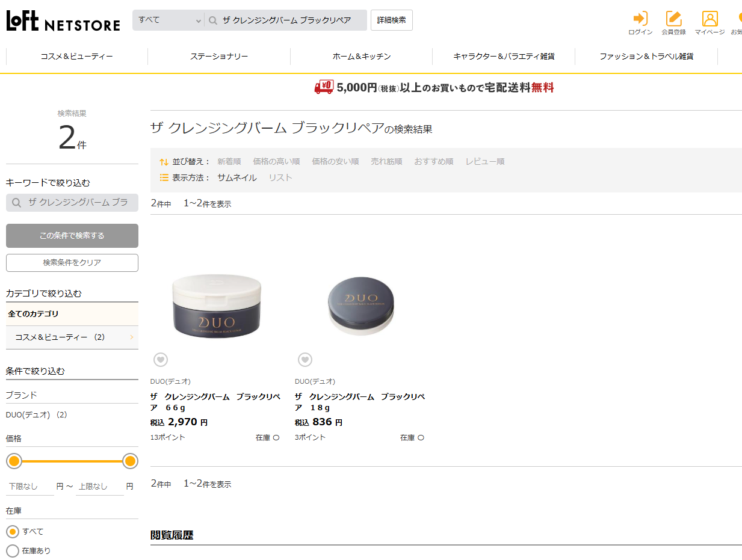The width and height of the screenshot is (742, 560).
Task: Click the 3ポイント text
Action: tap(310, 437)
